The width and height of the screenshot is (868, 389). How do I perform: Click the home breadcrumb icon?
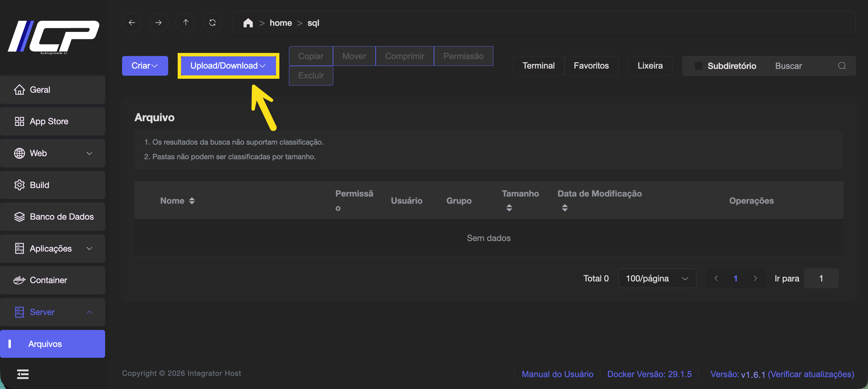(x=248, y=23)
